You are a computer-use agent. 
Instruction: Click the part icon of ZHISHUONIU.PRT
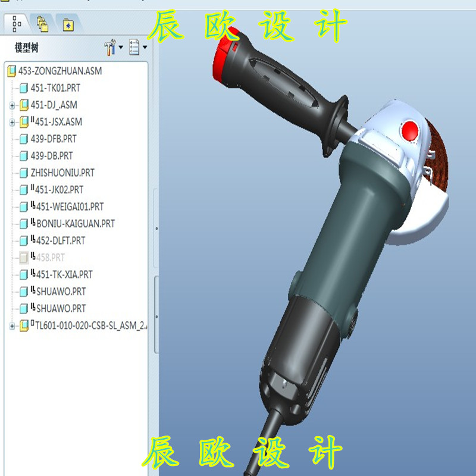point(24,173)
